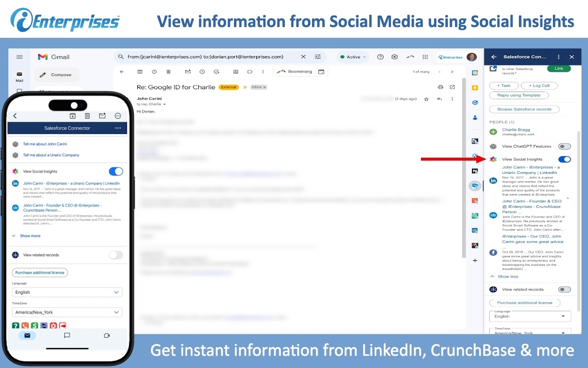Screen dimensions: 588x368
Task: Enable View ChatGPT Features toggle in side panel
Action: [x=565, y=146]
